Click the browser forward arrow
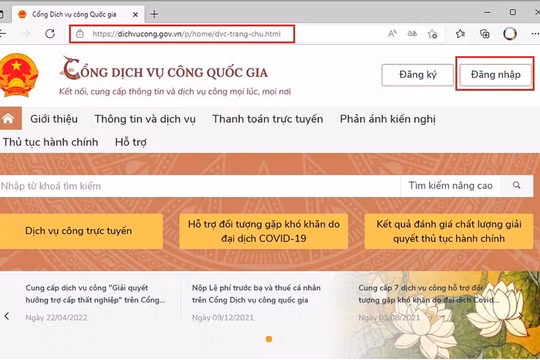The height and width of the screenshot is (360, 540). tap(26, 33)
